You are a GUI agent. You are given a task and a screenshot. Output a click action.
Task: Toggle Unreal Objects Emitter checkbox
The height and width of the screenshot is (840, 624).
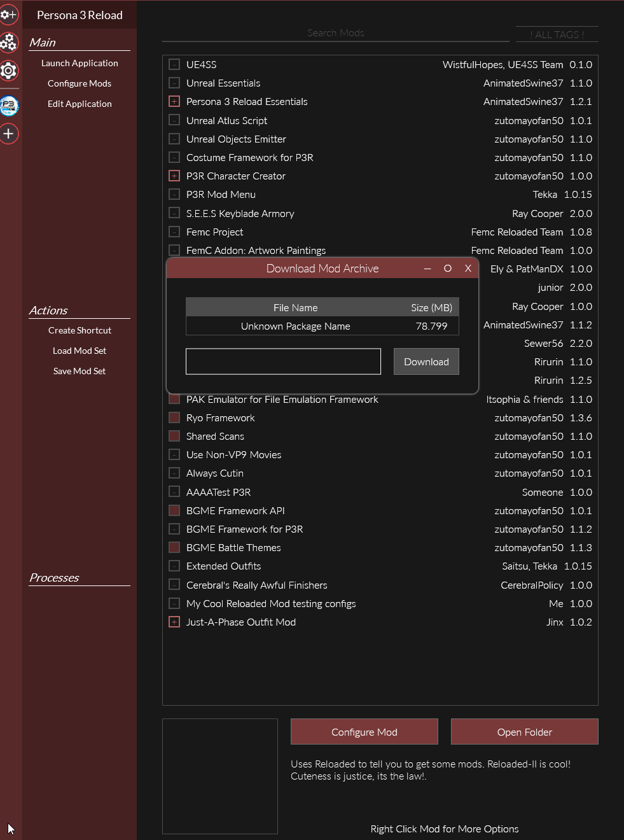click(x=174, y=139)
